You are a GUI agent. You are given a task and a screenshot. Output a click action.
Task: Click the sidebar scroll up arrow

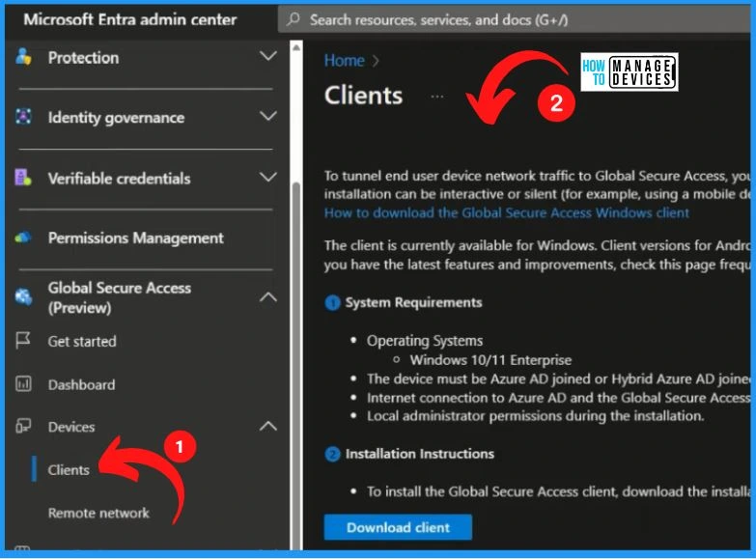[296, 47]
